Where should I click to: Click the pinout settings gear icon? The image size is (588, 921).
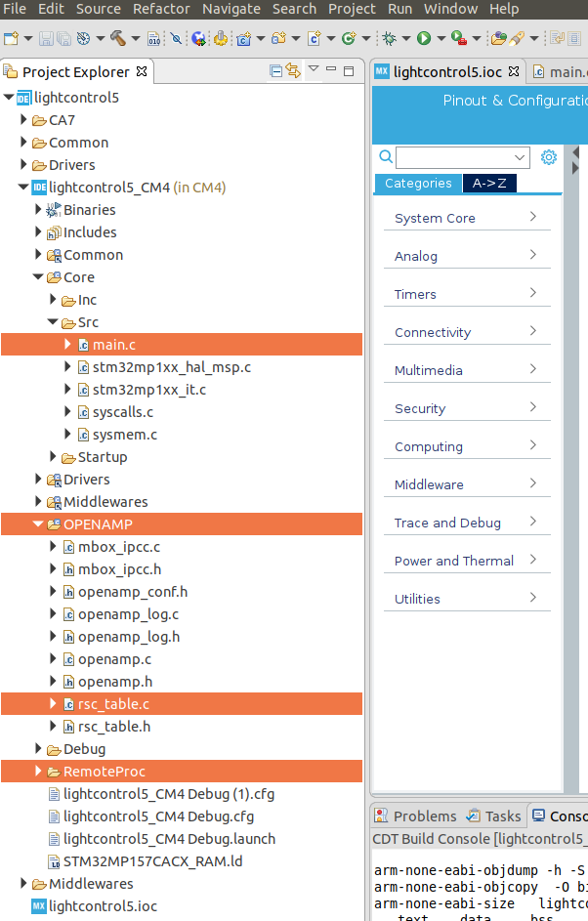(549, 157)
